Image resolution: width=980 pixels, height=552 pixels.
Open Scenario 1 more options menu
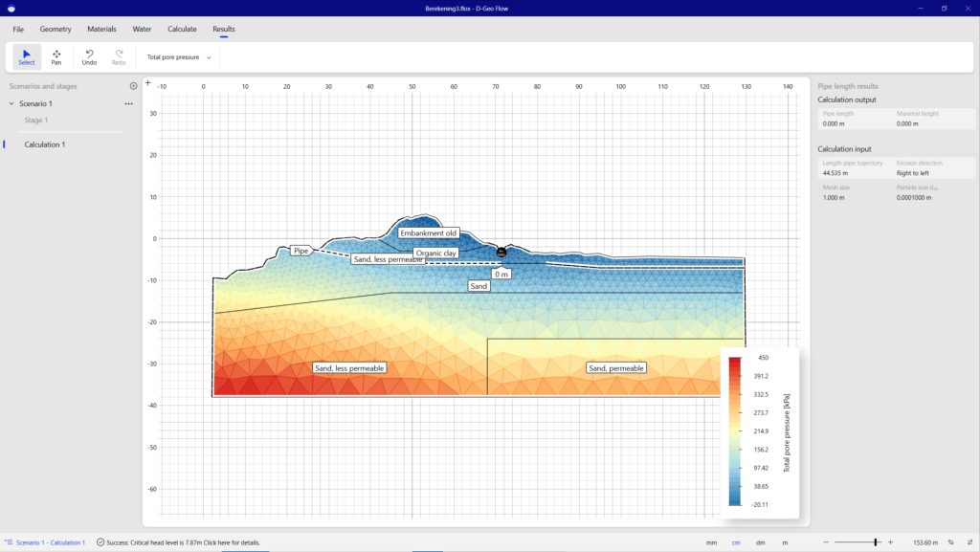tap(128, 103)
